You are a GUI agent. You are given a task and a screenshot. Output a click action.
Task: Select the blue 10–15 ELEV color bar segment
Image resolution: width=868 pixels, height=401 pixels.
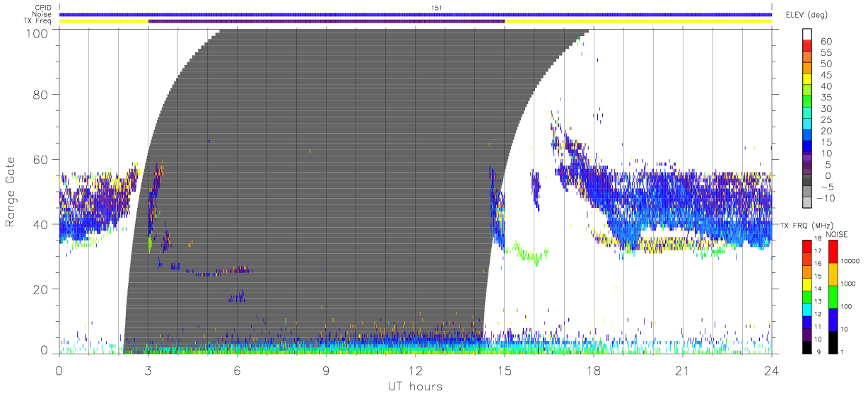(x=808, y=146)
